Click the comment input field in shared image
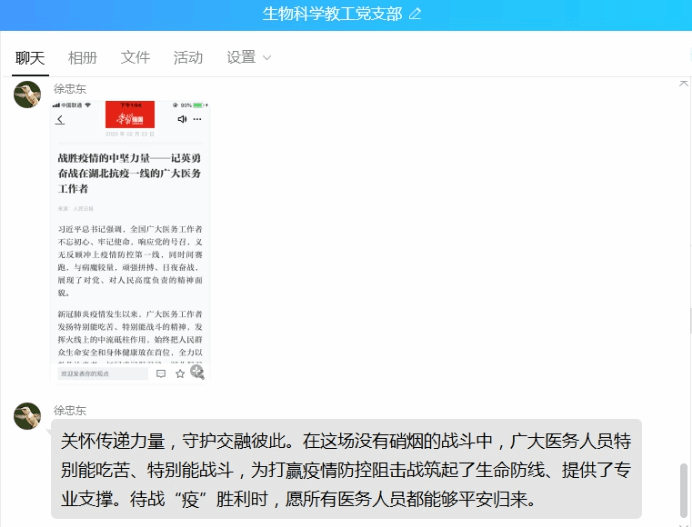This screenshot has width=692, height=527. pyautogui.click(x=102, y=373)
